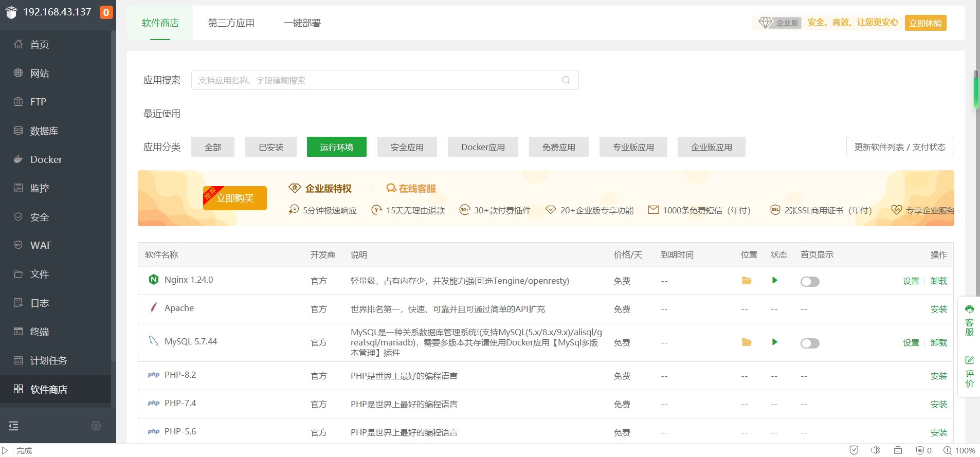Toggle Nginx homepage display switch
This screenshot has width=980, height=457.
[810, 282]
